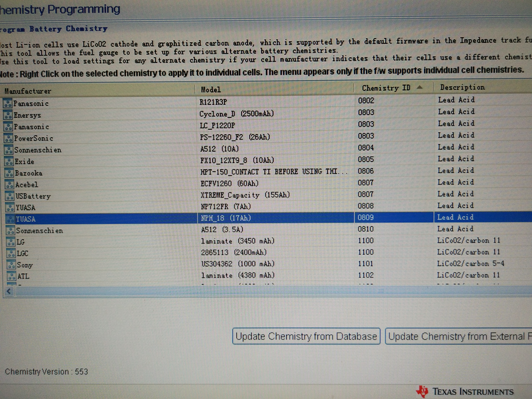Sort the list by Manufacturer column header
Screen dimensions: 532x399
click(x=28, y=91)
